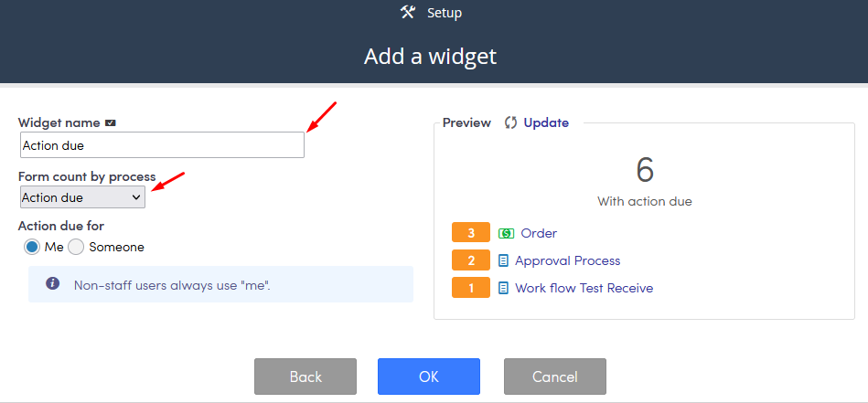This screenshot has height=403, width=868.
Task: Click the Cancel button
Action: point(555,376)
